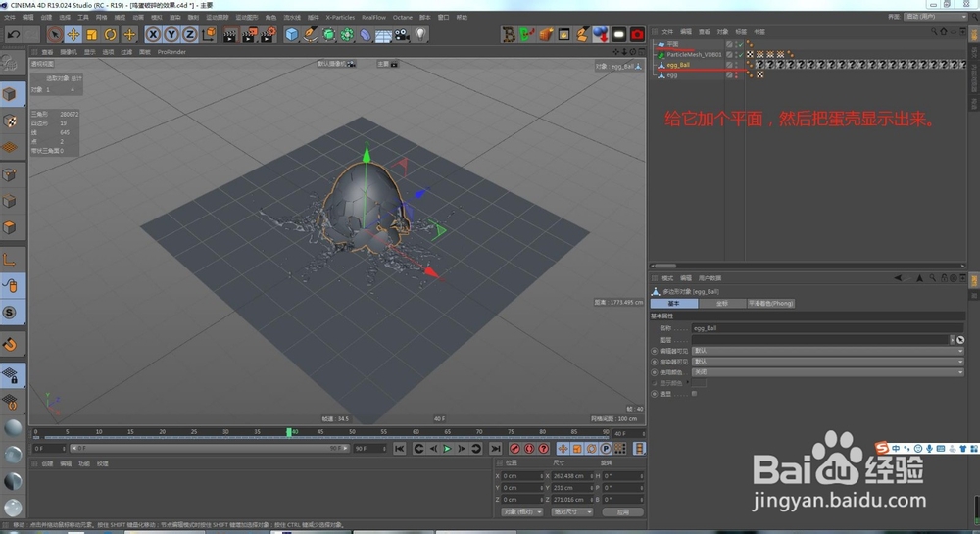Toggle visibility dots for egg object
Image resolution: width=980 pixels, height=534 pixels.
point(736,74)
